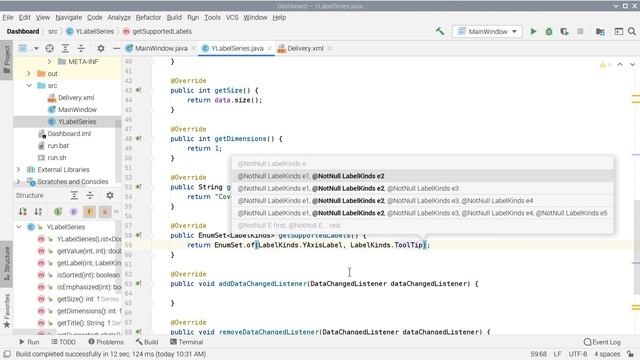
Task: Open the VCS menu
Action: pos(232,18)
